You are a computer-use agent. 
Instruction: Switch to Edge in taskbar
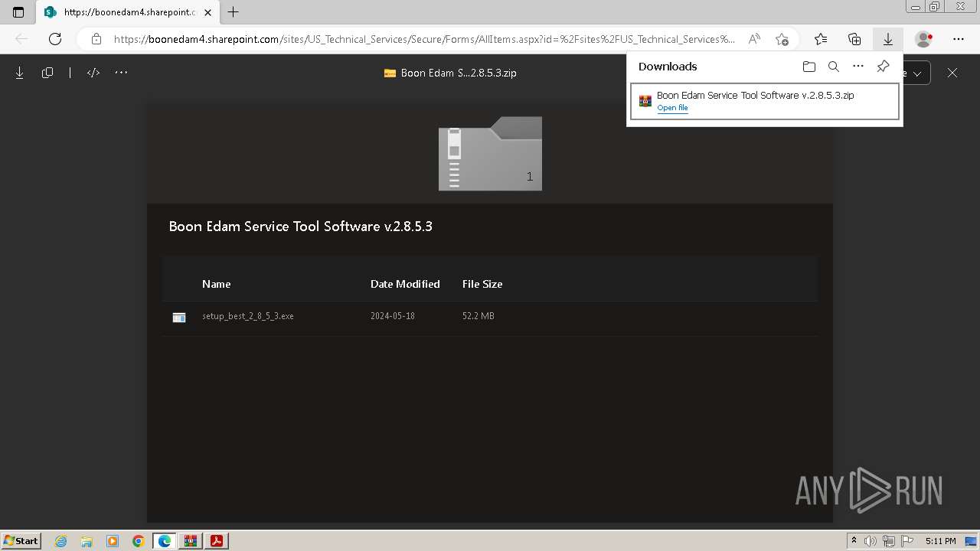165,541
